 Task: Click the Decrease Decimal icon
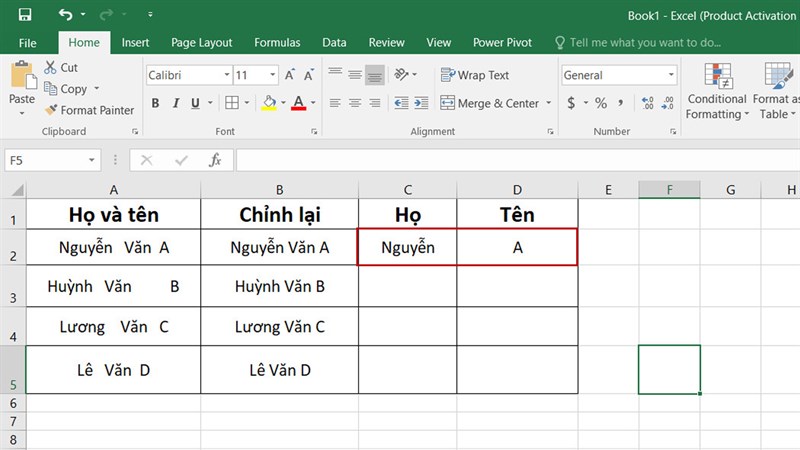click(x=667, y=104)
